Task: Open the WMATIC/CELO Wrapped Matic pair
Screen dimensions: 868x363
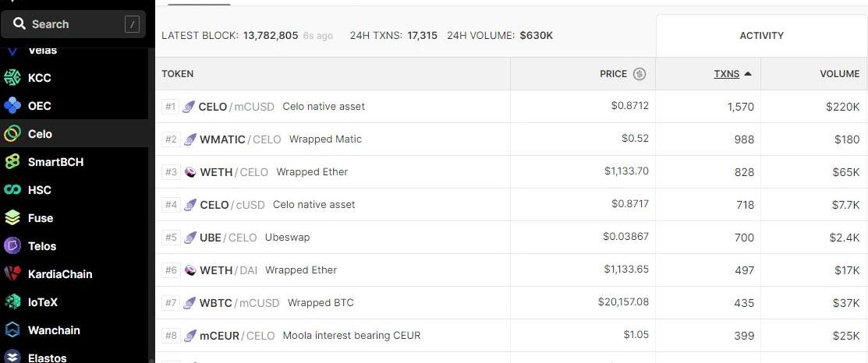Action: pos(512,139)
